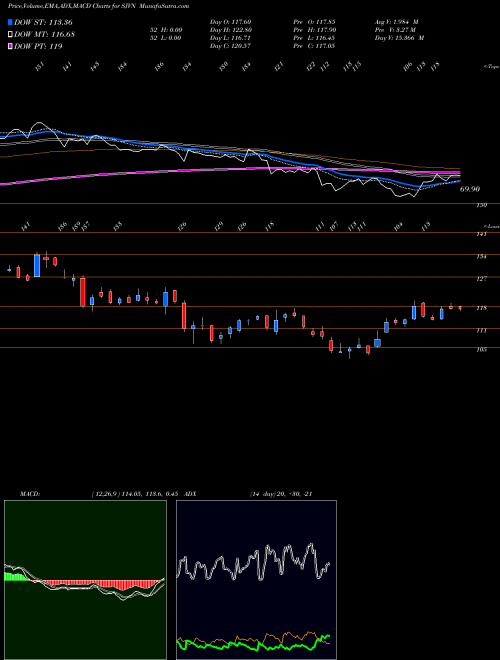This screenshot has width=500, height=660.
Task: Click the green MACD histogram bars
Action: (17, 577)
